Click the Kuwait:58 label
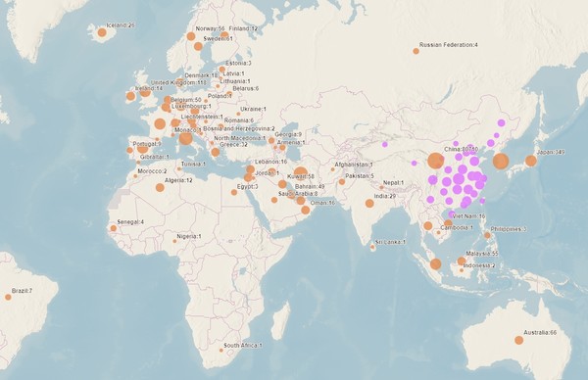 (x=301, y=176)
